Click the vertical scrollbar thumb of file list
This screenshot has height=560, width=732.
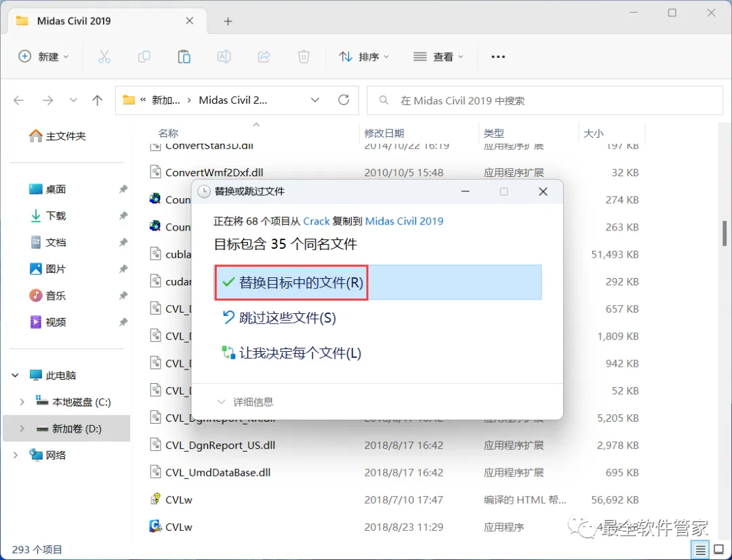pyautogui.click(x=725, y=233)
